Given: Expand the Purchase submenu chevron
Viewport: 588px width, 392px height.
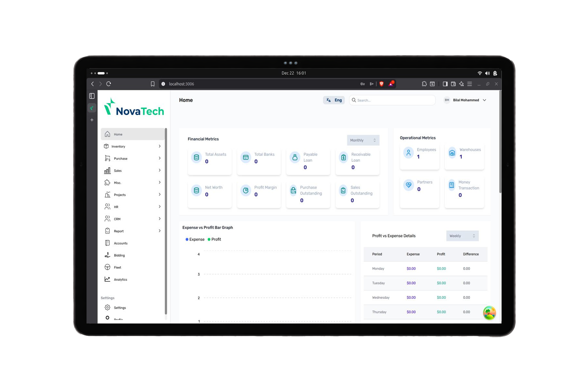Looking at the screenshot, I should point(160,158).
